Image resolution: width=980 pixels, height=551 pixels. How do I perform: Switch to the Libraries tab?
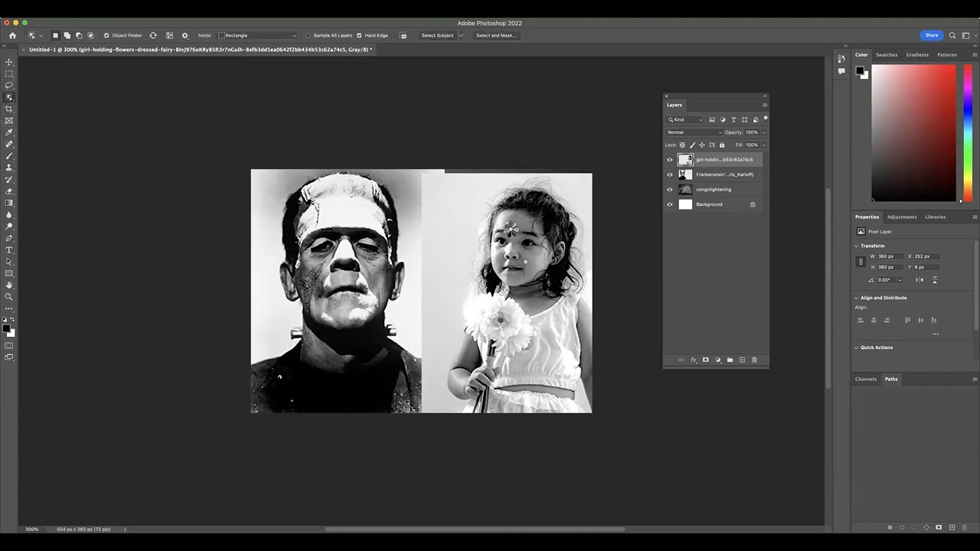(936, 217)
